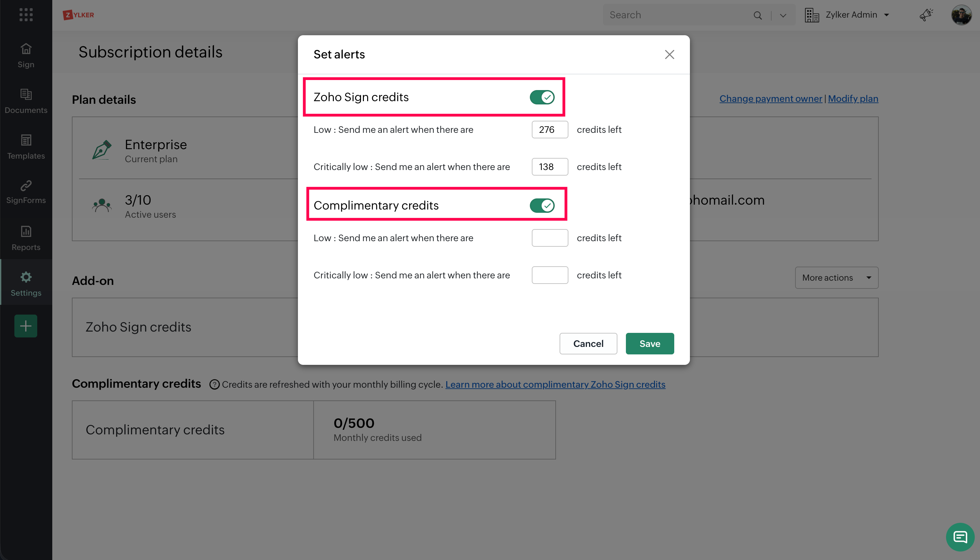
Task: Open the apps grid launcher icon
Action: (x=26, y=15)
